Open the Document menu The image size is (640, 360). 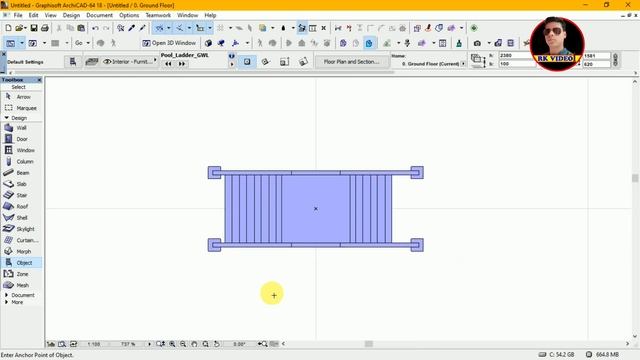99,15
